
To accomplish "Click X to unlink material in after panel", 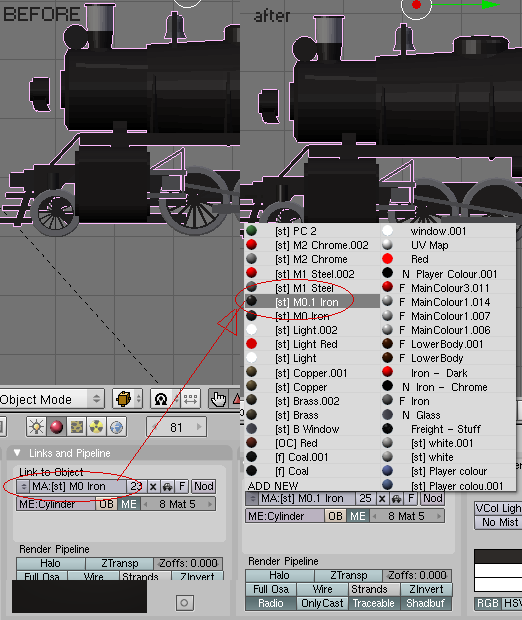I will pyautogui.click(x=382, y=499).
